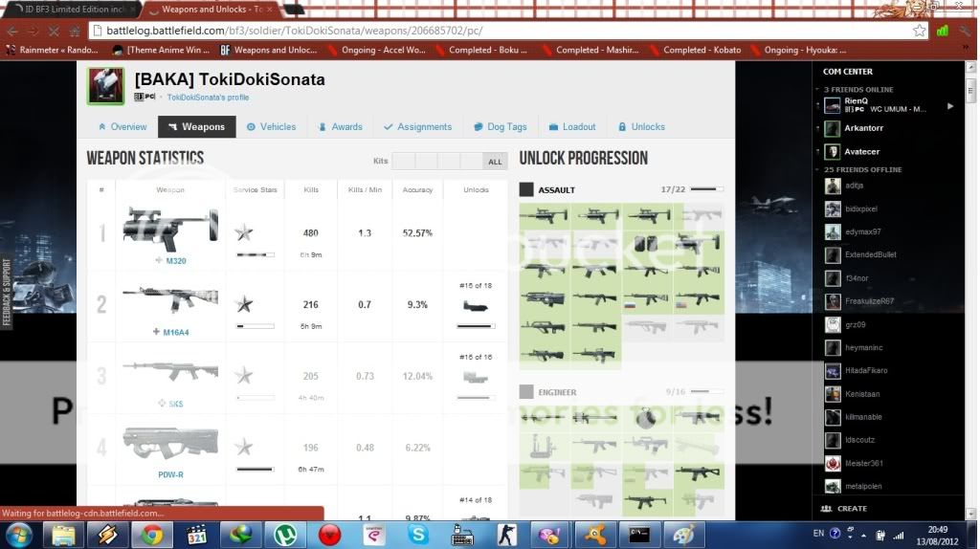Click the green bars extension icon

(943, 31)
